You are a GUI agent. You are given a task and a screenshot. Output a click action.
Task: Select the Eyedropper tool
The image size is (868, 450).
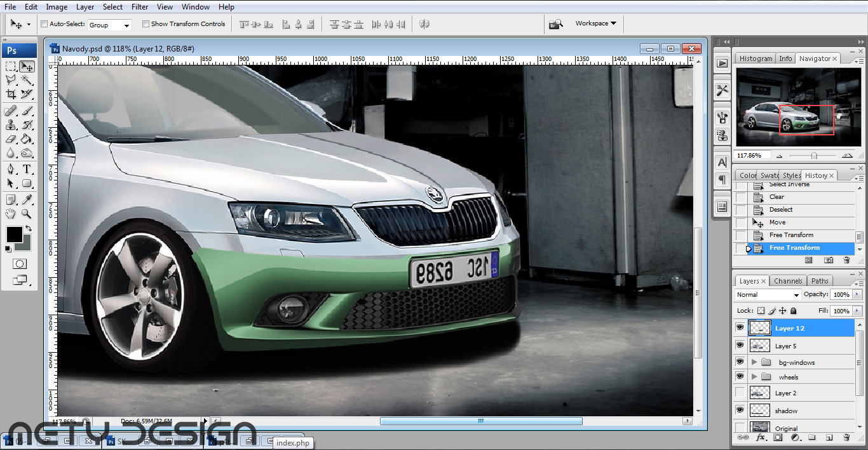click(x=27, y=200)
